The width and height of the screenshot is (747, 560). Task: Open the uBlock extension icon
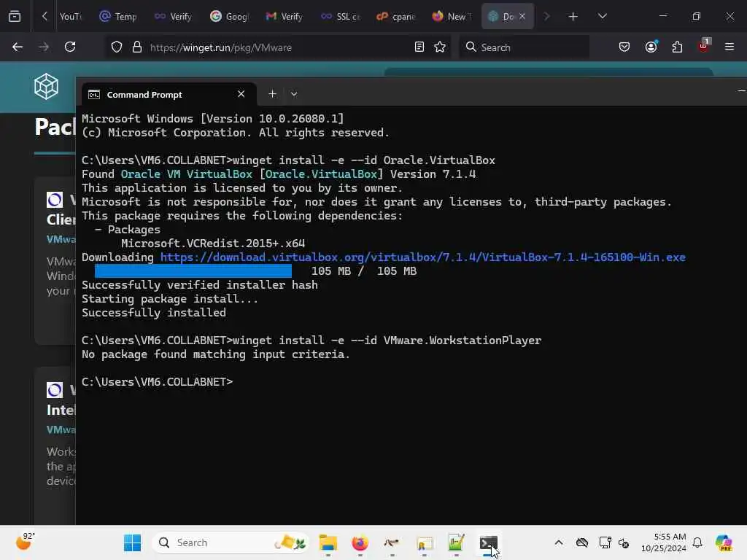pyautogui.click(x=704, y=46)
